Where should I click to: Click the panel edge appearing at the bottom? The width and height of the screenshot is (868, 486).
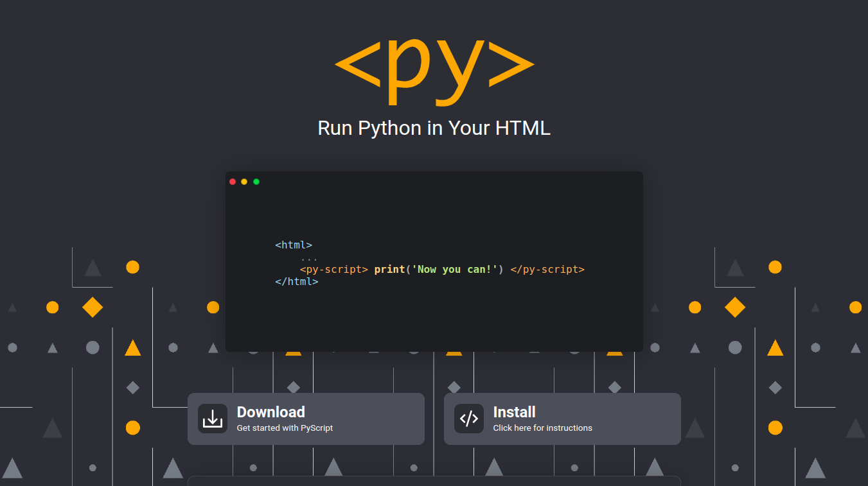(434, 482)
